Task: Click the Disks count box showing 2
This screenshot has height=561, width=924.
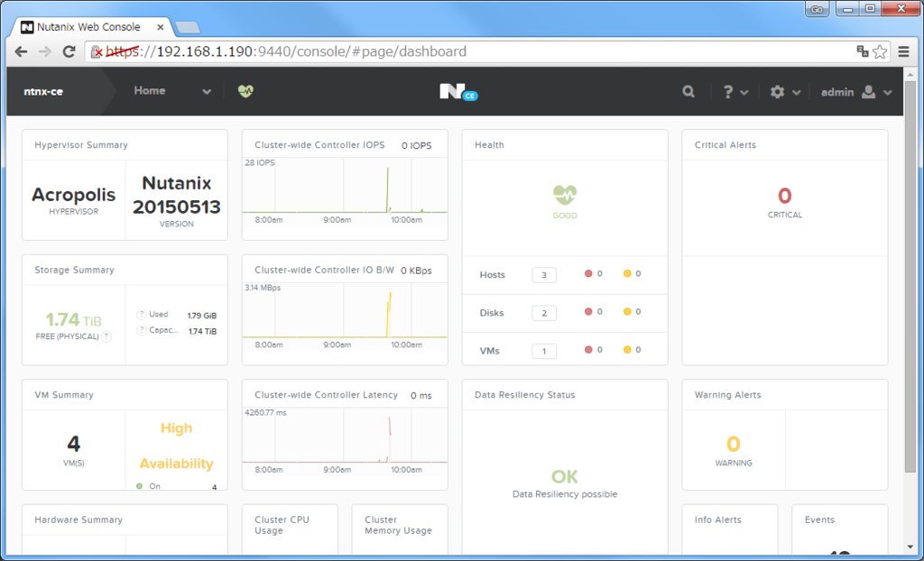Action: pyautogui.click(x=544, y=313)
